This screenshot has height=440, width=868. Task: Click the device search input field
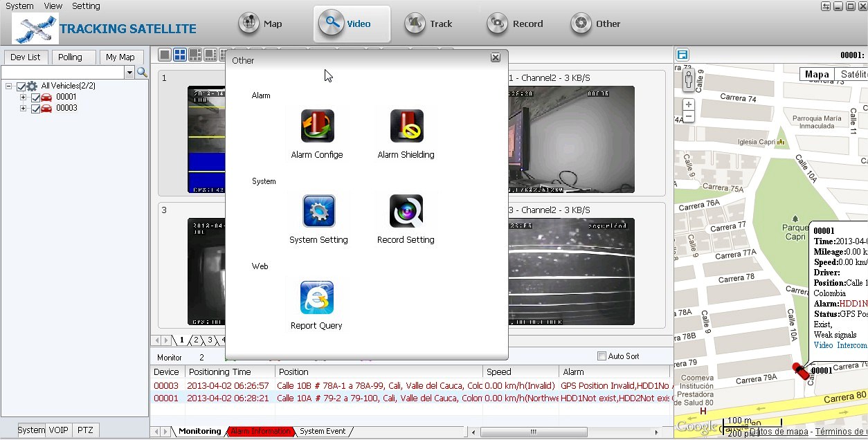(x=63, y=73)
